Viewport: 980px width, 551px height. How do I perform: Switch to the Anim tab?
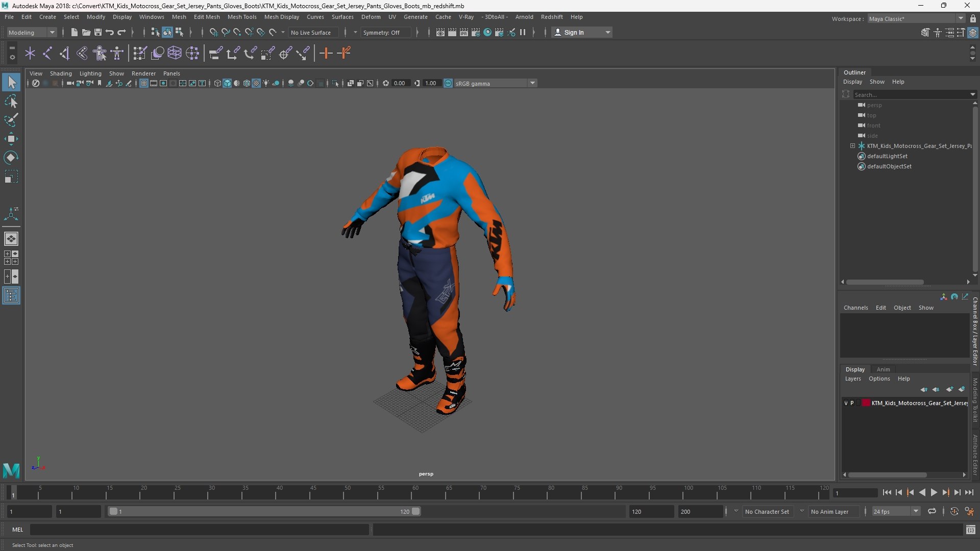coord(883,369)
